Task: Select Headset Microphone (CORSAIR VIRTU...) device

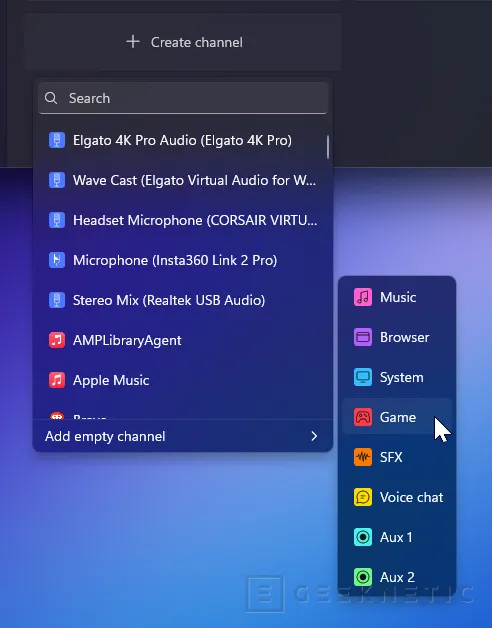Action: click(183, 220)
